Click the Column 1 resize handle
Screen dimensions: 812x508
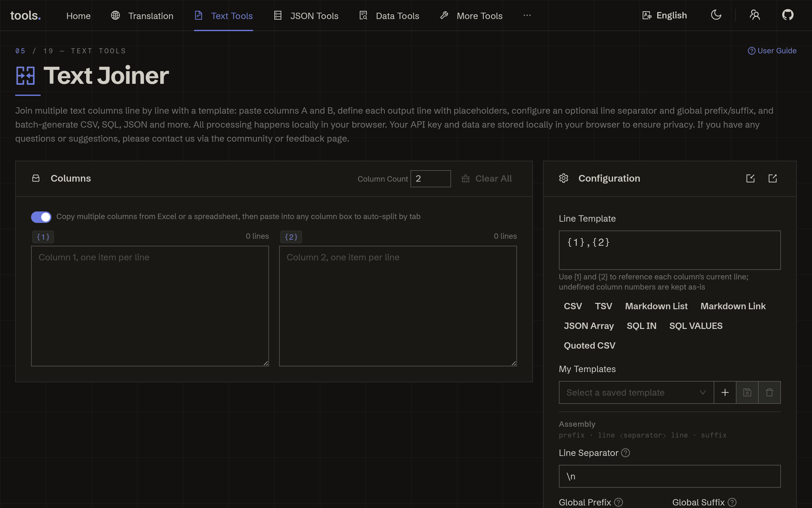266,363
